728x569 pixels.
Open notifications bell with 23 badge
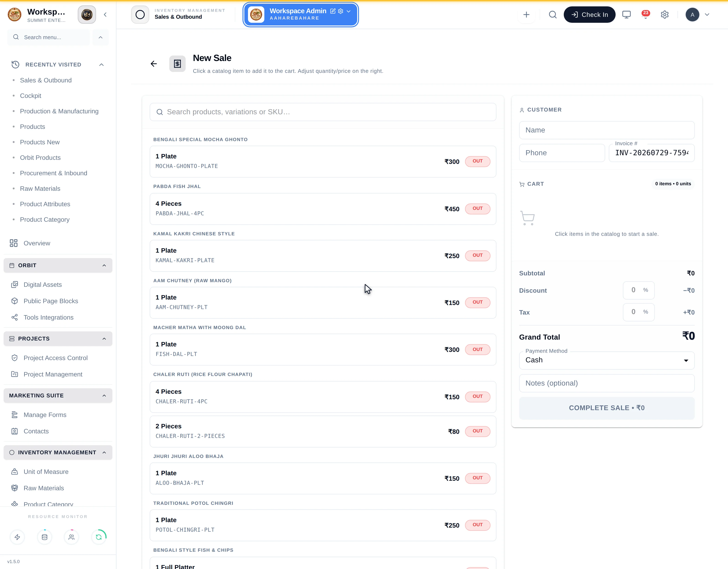(645, 15)
